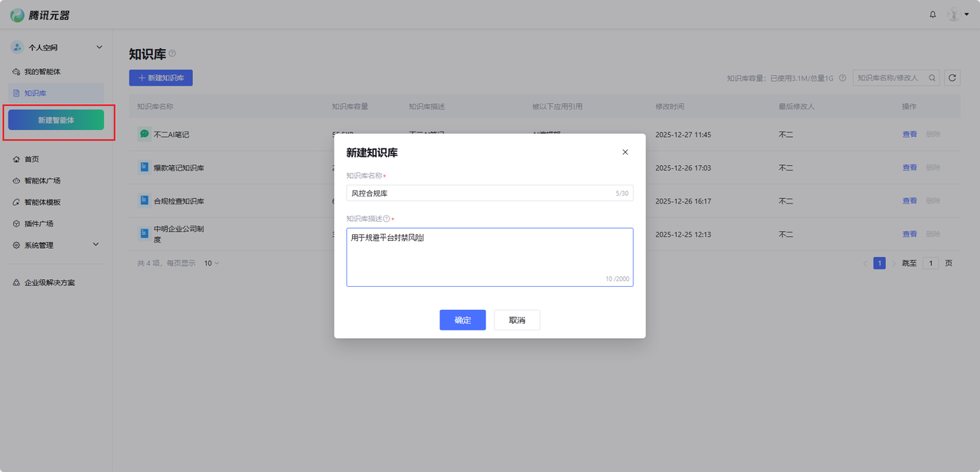Viewport: 980px width, 472px height.
Task: Click the 知识库描述 textarea
Action: pos(490,257)
